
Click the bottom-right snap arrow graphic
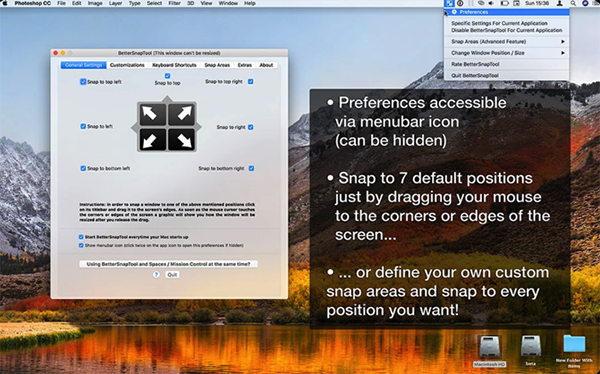tap(182, 139)
